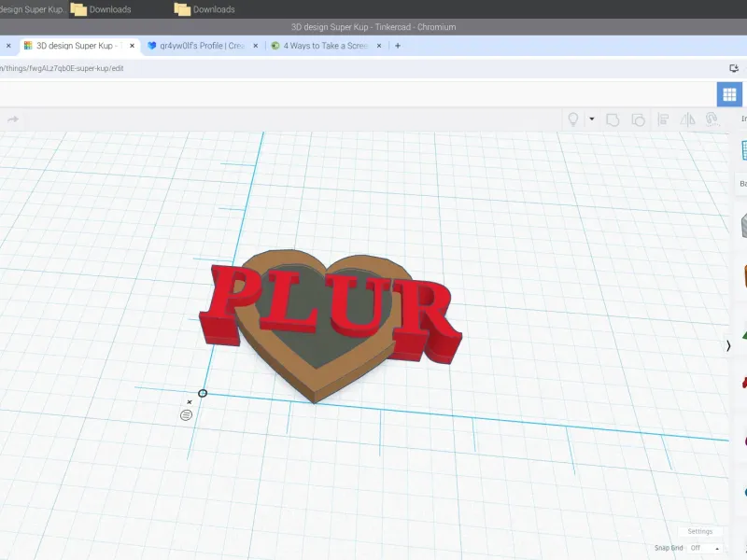
Task: Open second Downloads folder in taskbar
Action: point(204,9)
